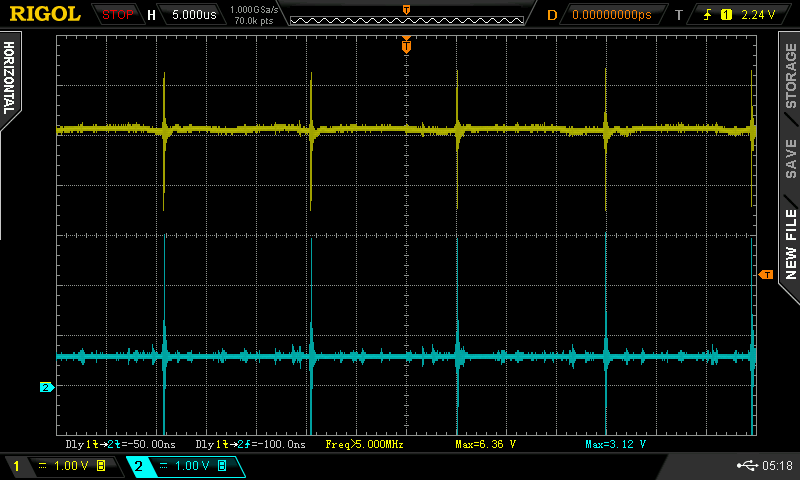Toggle the STOP run state indicator

pyautogui.click(x=118, y=15)
